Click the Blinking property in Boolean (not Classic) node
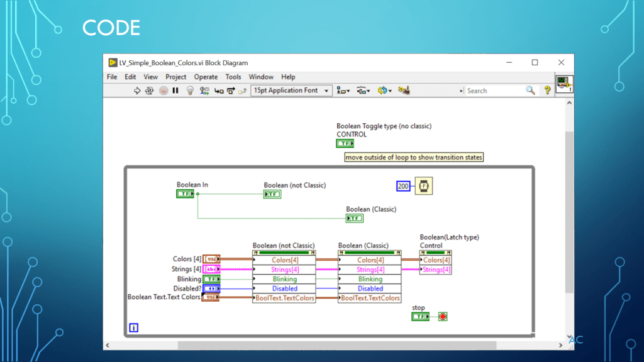Image resolution: width=644 pixels, height=362 pixels. click(284, 279)
